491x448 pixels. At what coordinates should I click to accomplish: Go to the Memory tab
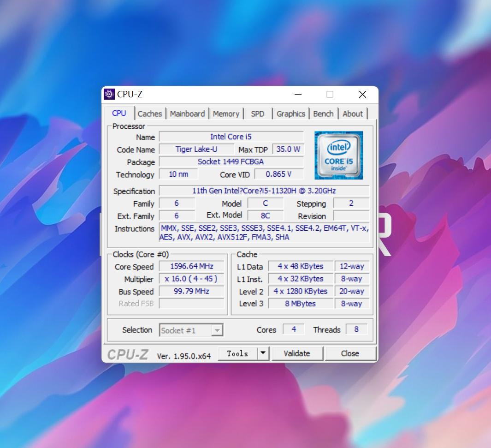(x=226, y=113)
